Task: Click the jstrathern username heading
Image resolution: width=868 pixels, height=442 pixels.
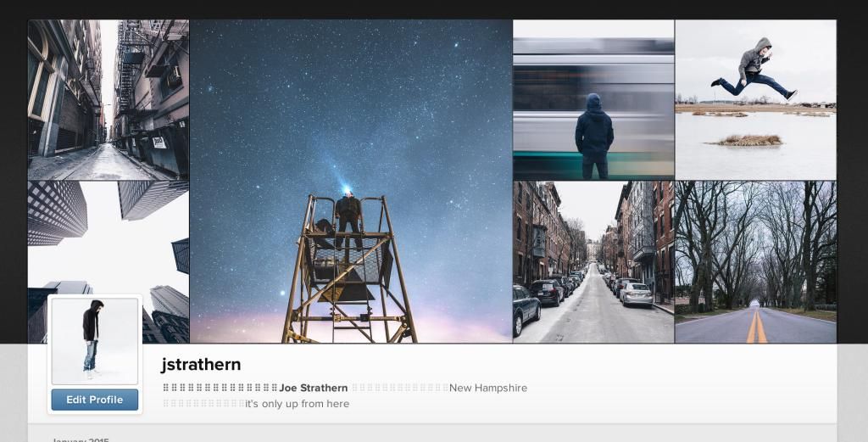Action: [x=201, y=365]
